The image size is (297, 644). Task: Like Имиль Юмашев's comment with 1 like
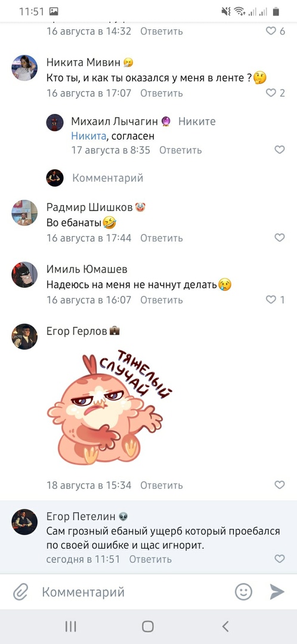[x=275, y=299]
